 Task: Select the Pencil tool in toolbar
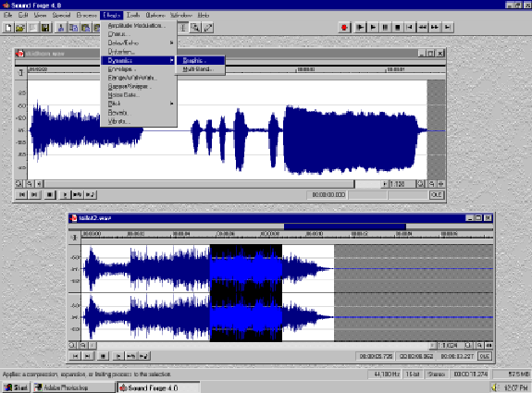[x=207, y=28]
